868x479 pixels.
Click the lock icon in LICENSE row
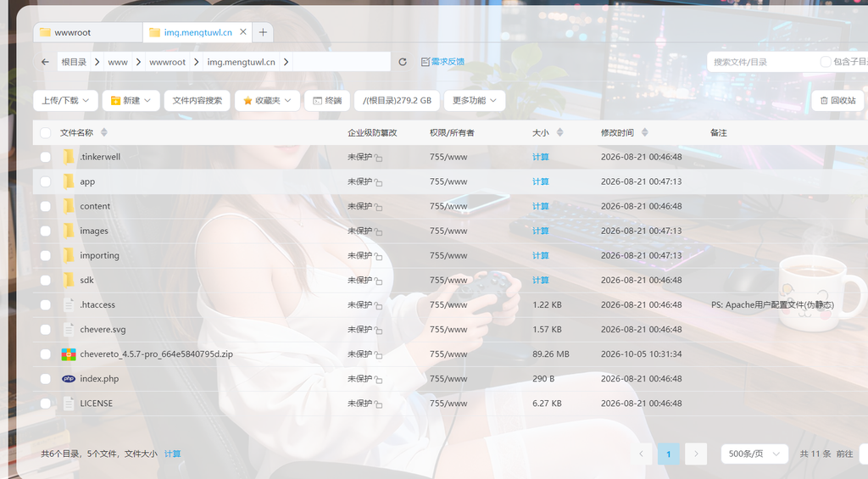click(378, 404)
